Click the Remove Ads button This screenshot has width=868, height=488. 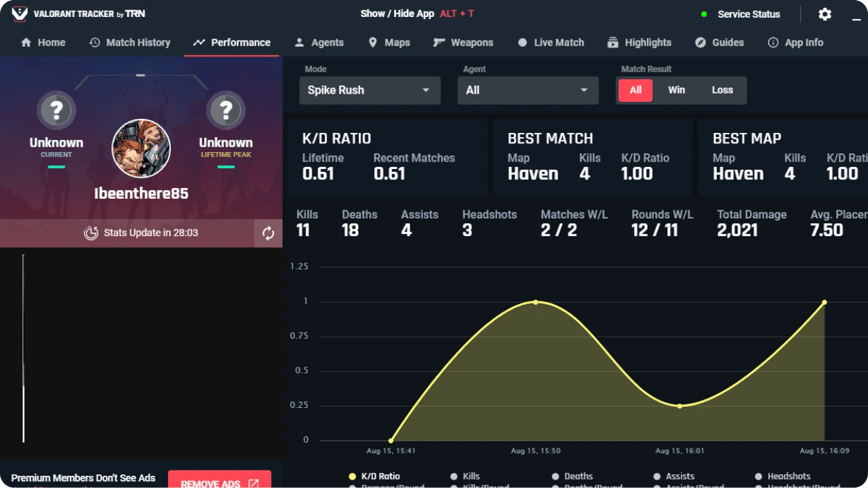(219, 481)
